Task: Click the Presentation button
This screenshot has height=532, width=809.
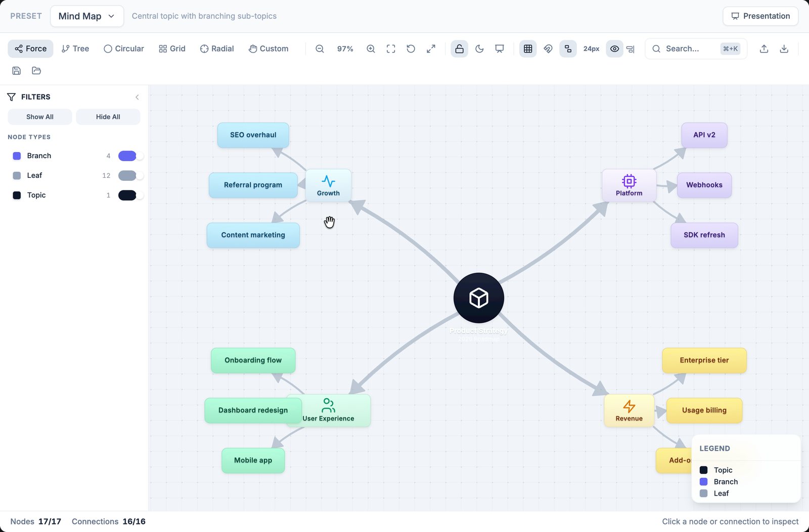Action: point(760,16)
